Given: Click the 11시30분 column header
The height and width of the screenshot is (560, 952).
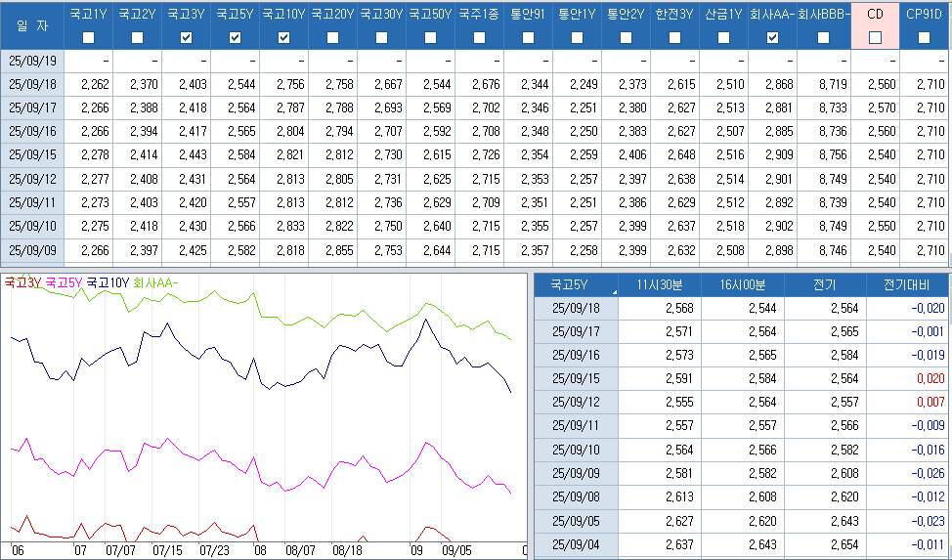Looking at the screenshot, I should 660,284.
